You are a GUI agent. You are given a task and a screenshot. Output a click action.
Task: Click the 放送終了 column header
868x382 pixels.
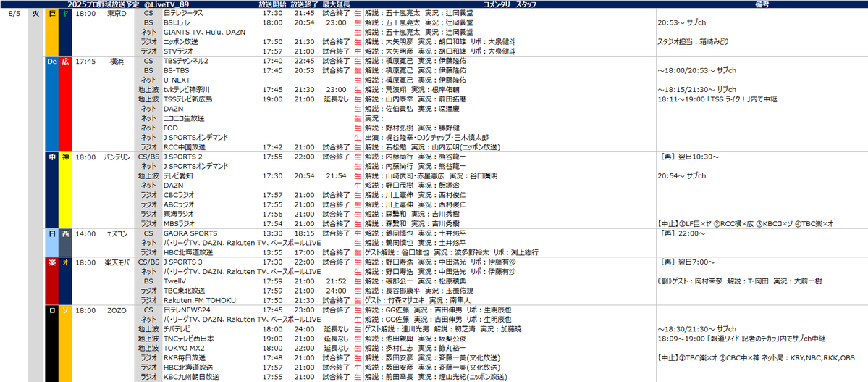pyautogui.click(x=305, y=4)
